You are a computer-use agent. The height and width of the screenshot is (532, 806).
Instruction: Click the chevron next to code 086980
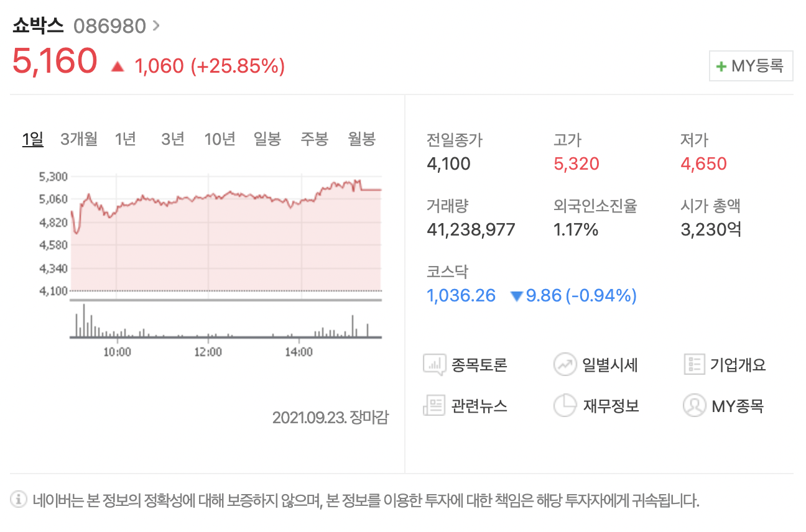(157, 25)
